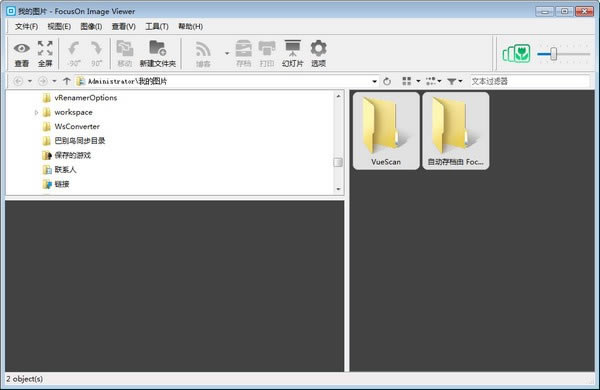Viewport: 600px width, 390px height.
Task: Select the VueScan folder thumbnail
Action: coord(386,131)
